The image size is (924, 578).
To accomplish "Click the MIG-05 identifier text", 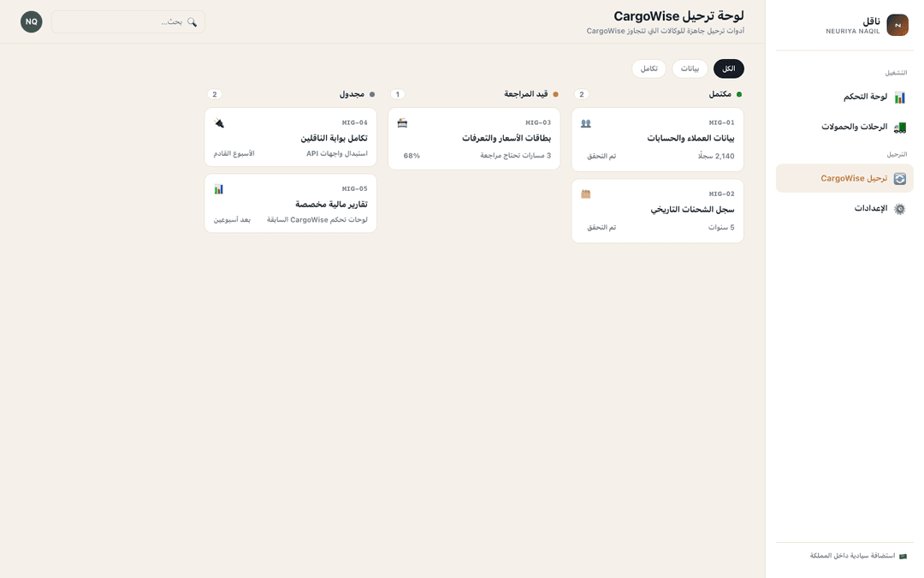I will 355,188.
